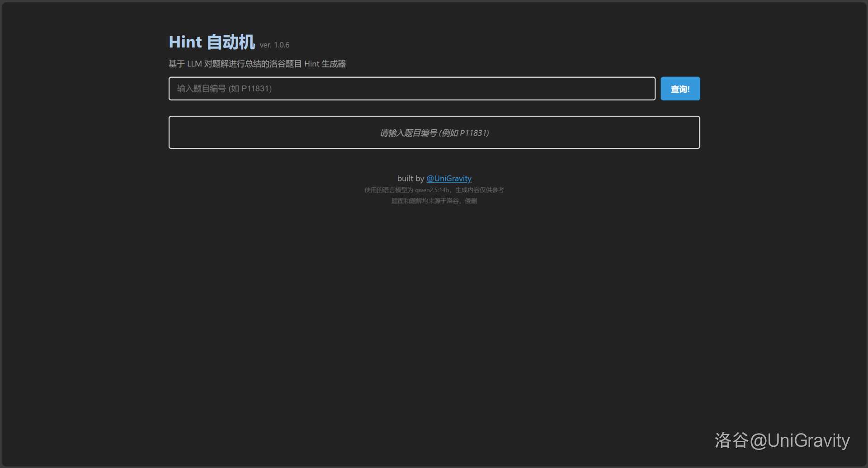The width and height of the screenshot is (868, 468).
Task: Click the 洛谷@UniGravity watermark
Action: tap(782, 440)
